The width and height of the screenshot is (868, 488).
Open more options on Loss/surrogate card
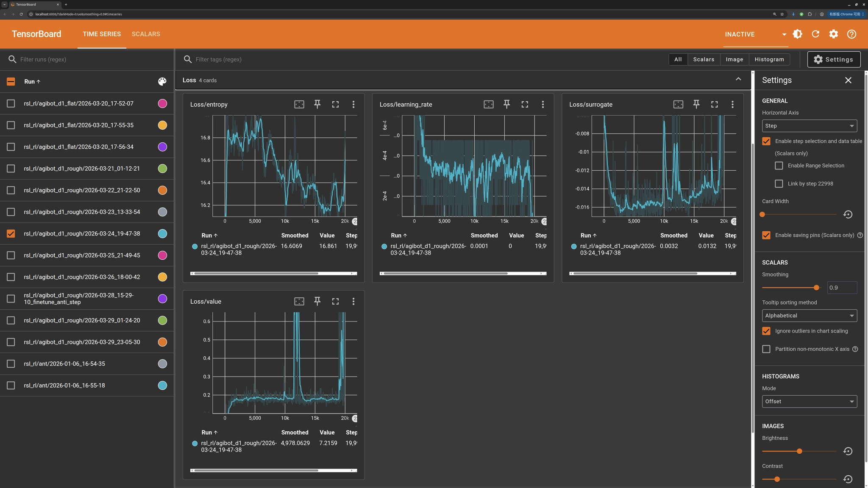(x=732, y=104)
